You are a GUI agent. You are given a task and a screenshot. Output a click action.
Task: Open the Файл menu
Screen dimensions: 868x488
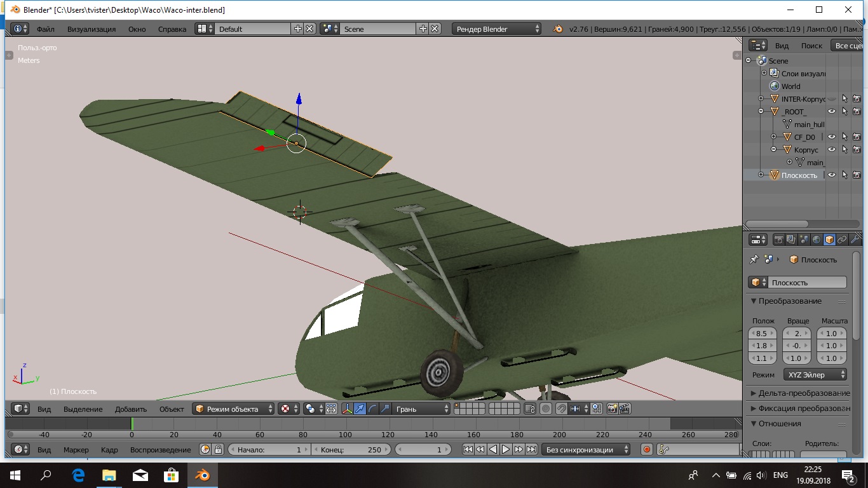coord(45,29)
